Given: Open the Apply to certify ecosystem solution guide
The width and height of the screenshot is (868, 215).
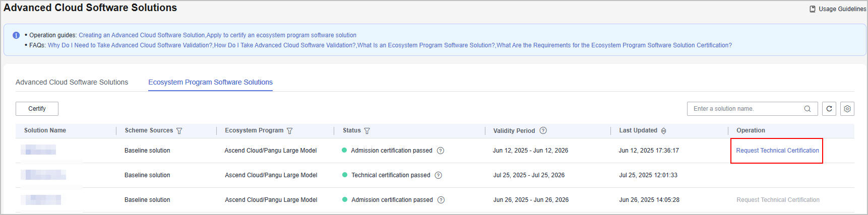Looking at the screenshot, I should (281, 35).
